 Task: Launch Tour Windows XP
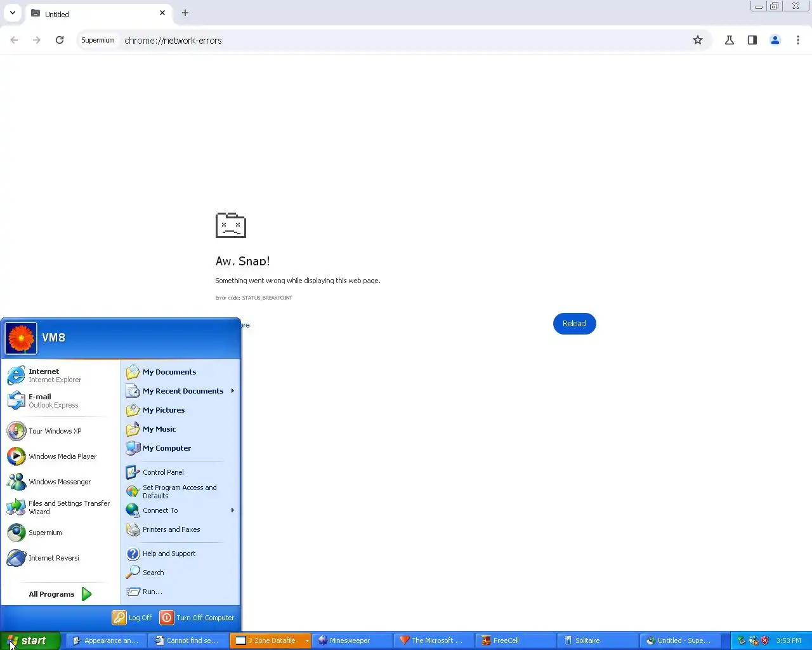click(x=60, y=431)
